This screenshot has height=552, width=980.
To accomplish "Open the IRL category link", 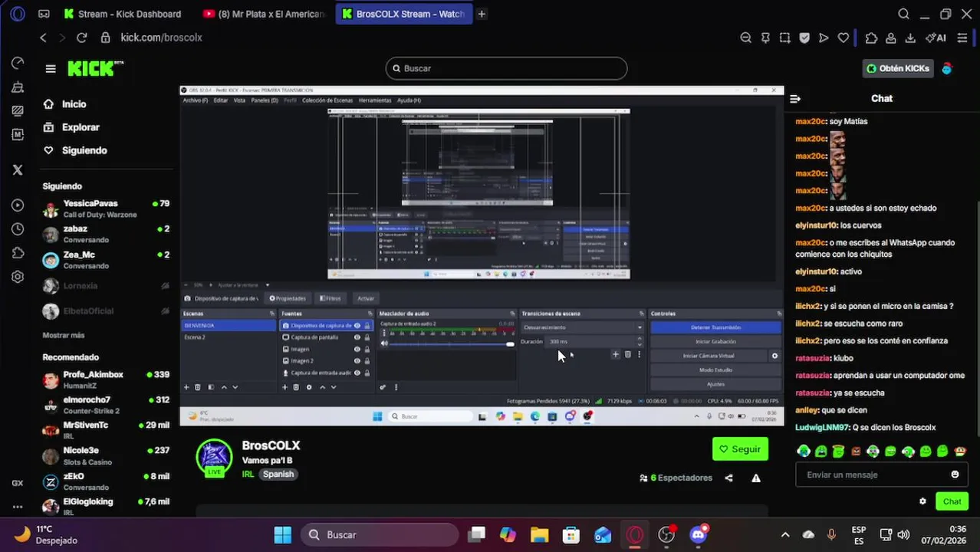I will [248, 474].
